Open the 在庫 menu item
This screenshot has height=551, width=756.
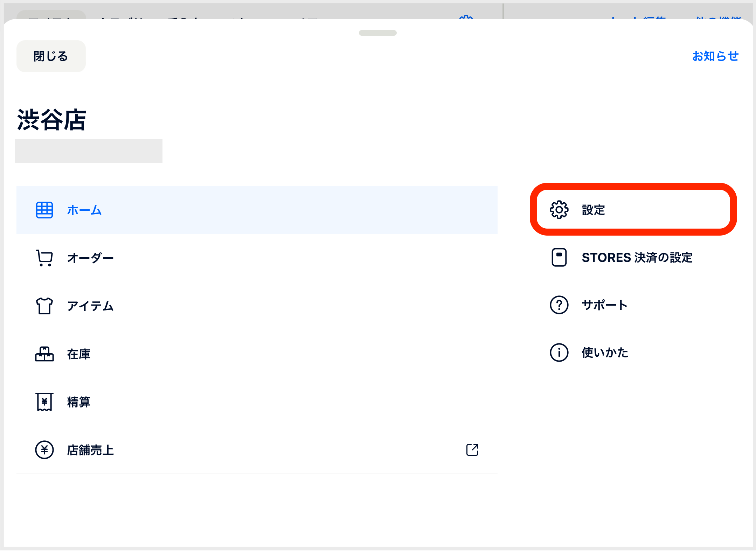pos(257,354)
